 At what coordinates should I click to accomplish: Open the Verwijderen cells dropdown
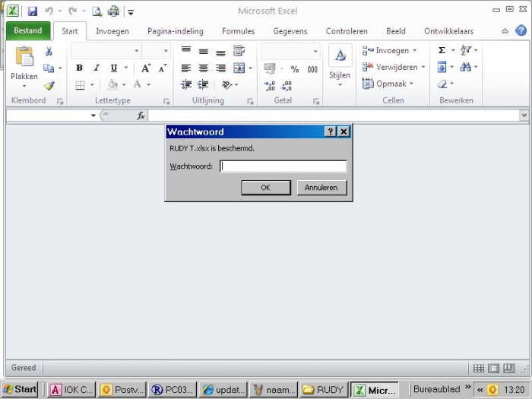[x=423, y=67]
